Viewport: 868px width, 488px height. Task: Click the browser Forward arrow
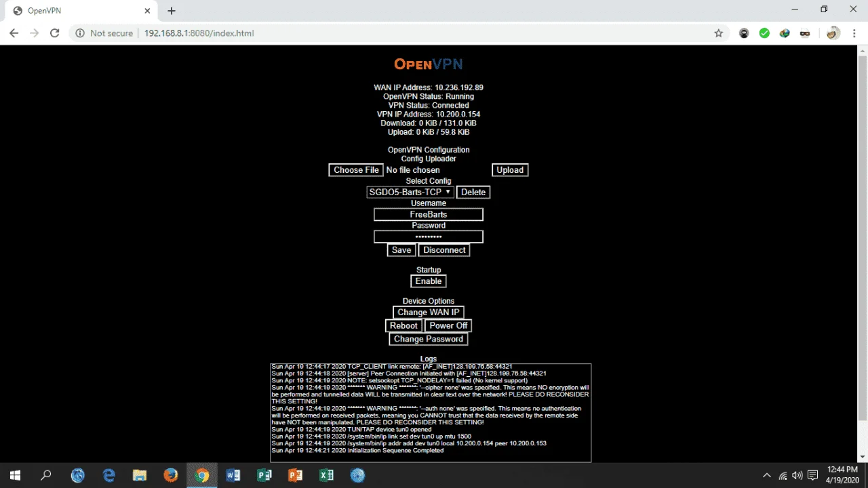[34, 33]
